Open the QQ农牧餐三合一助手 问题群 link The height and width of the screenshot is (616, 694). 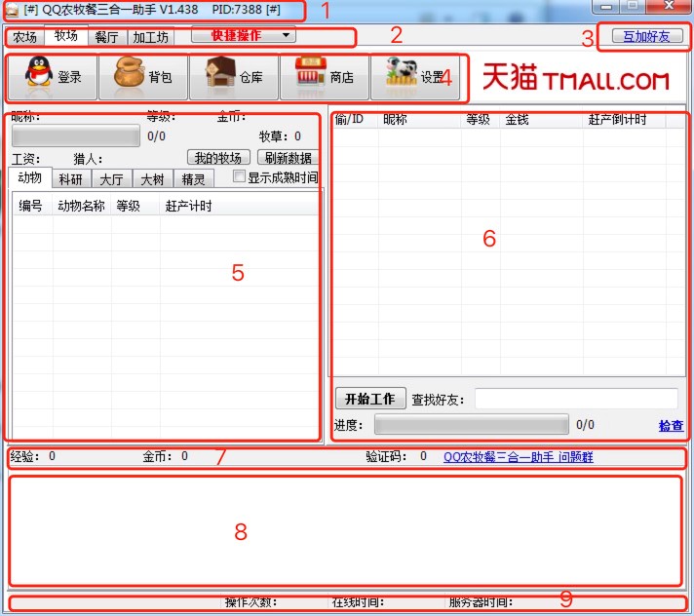pos(519,457)
